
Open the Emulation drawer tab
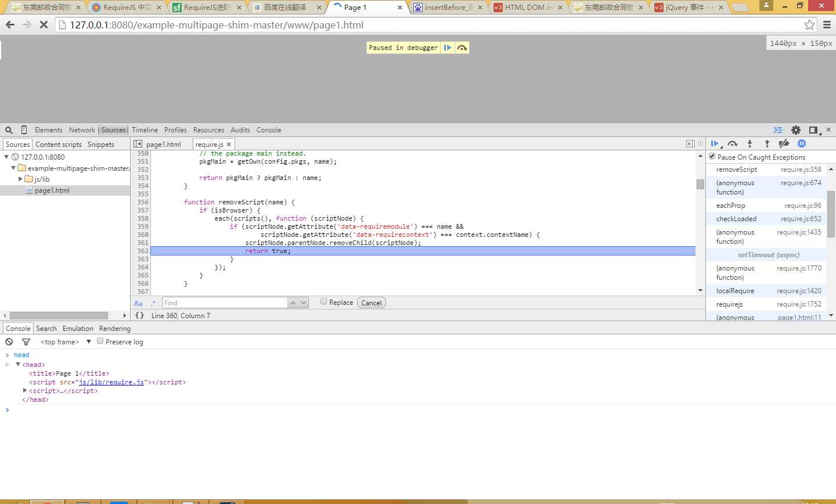pyautogui.click(x=78, y=329)
